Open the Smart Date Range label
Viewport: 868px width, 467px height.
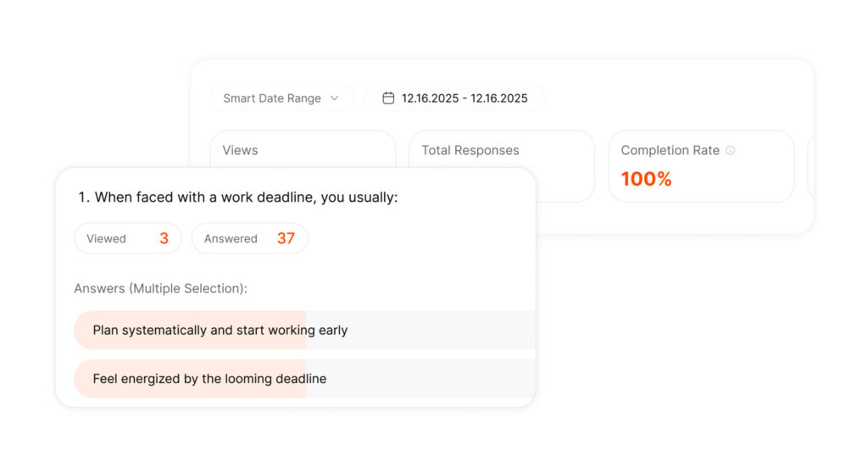(x=271, y=98)
